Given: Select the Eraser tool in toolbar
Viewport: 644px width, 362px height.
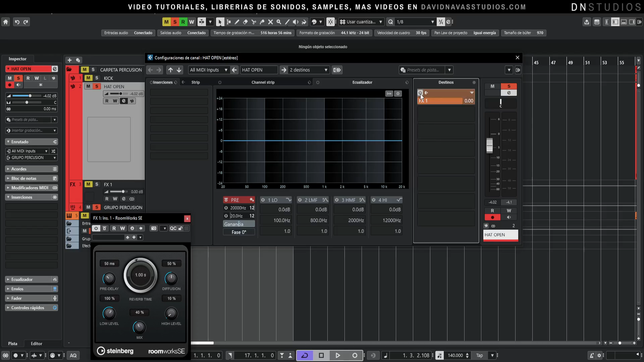Looking at the screenshot, I should coord(245,22).
